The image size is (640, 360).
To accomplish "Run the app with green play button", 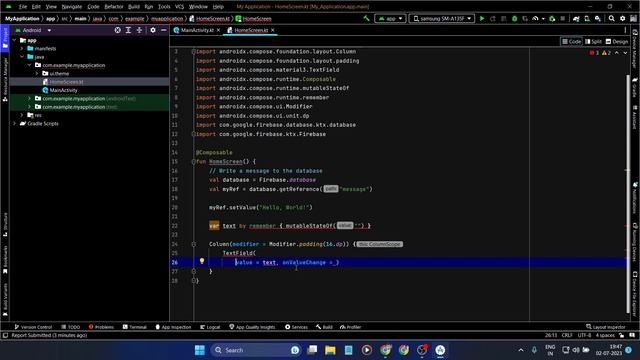I will click(x=482, y=18).
